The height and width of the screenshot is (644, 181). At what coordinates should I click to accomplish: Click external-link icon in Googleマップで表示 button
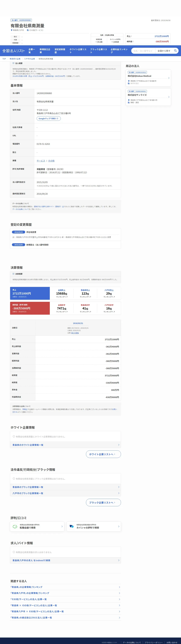click(x=57, y=118)
